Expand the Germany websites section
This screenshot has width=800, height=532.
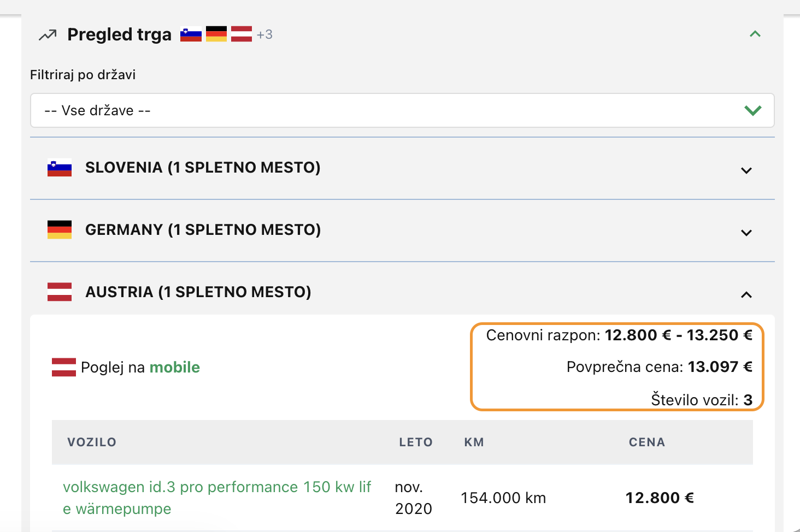pos(746,233)
